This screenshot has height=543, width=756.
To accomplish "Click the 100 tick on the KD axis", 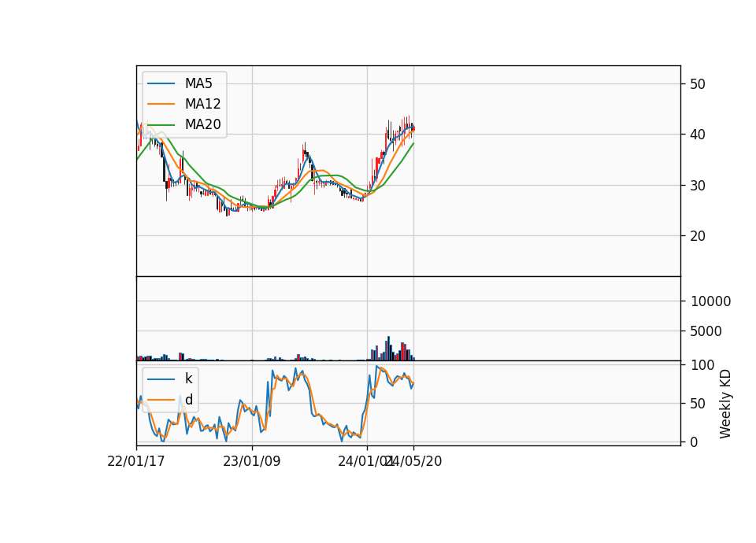I will click(x=702, y=365).
